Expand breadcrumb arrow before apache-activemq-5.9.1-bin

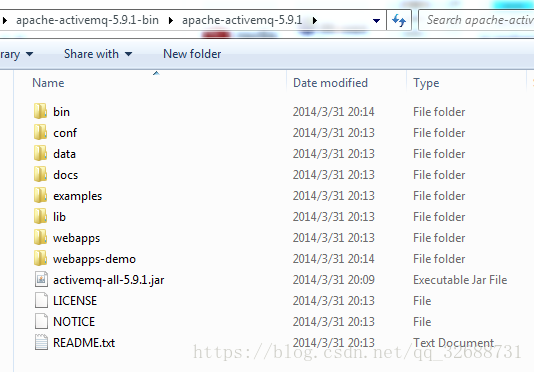click(x=5, y=20)
